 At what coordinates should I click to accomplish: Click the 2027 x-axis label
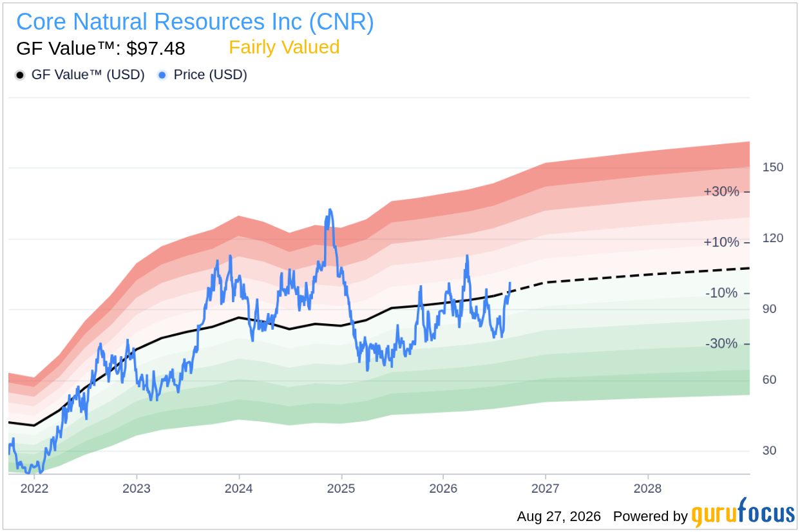point(545,488)
